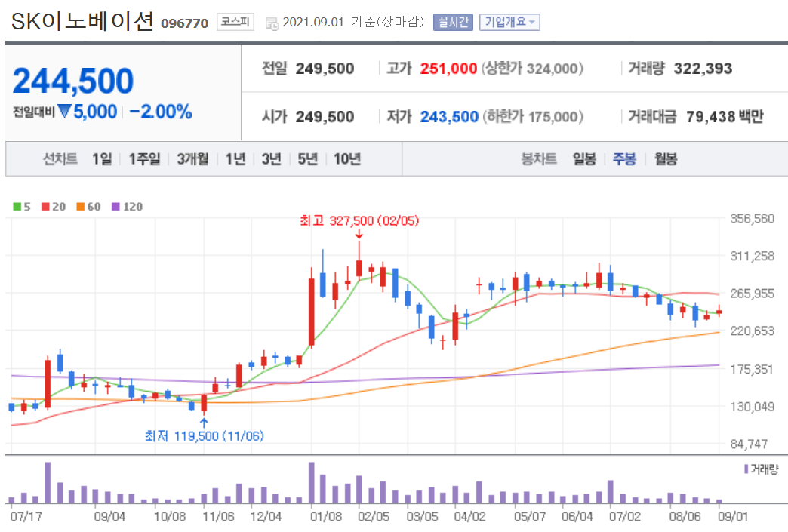Select the 1주일 line chart tab
Screen dimensions: 788x532
coord(144,159)
